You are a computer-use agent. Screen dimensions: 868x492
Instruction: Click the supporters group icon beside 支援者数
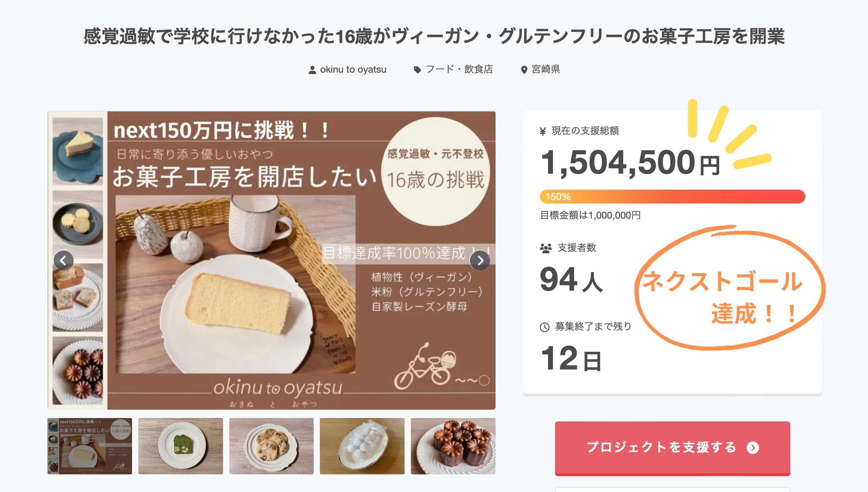[546, 248]
